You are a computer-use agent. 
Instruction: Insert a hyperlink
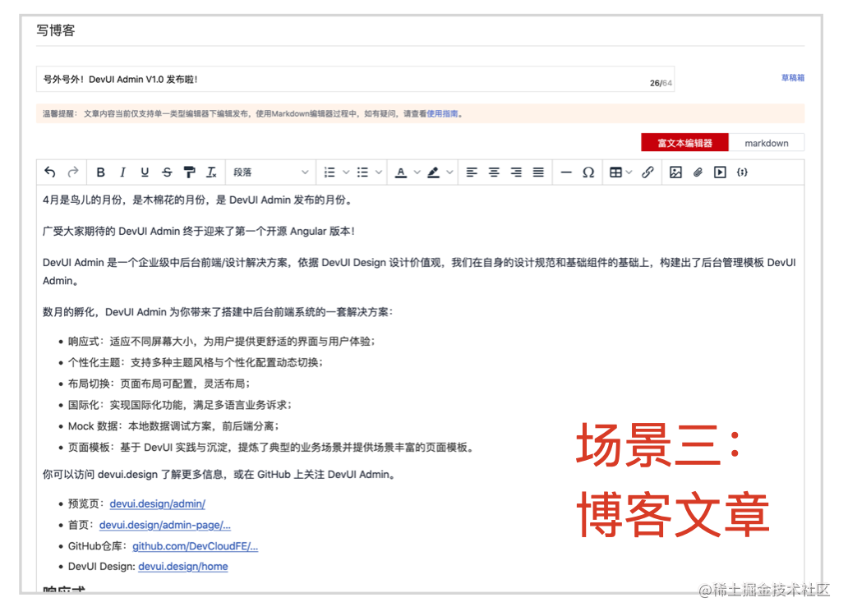tap(648, 172)
